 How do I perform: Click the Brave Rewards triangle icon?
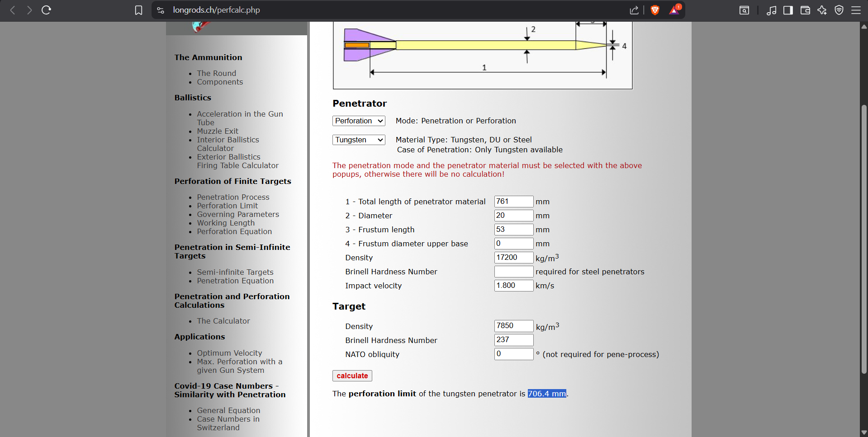[674, 10]
